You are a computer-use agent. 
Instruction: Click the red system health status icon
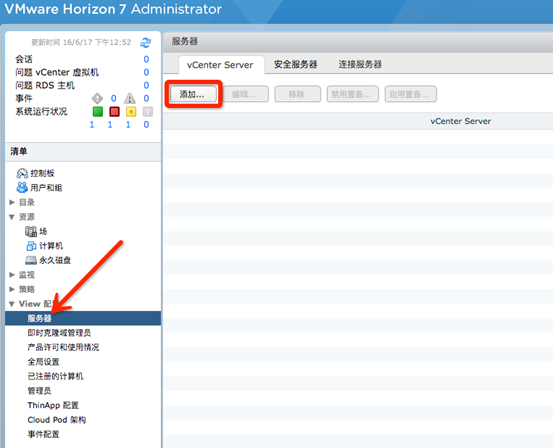click(114, 112)
